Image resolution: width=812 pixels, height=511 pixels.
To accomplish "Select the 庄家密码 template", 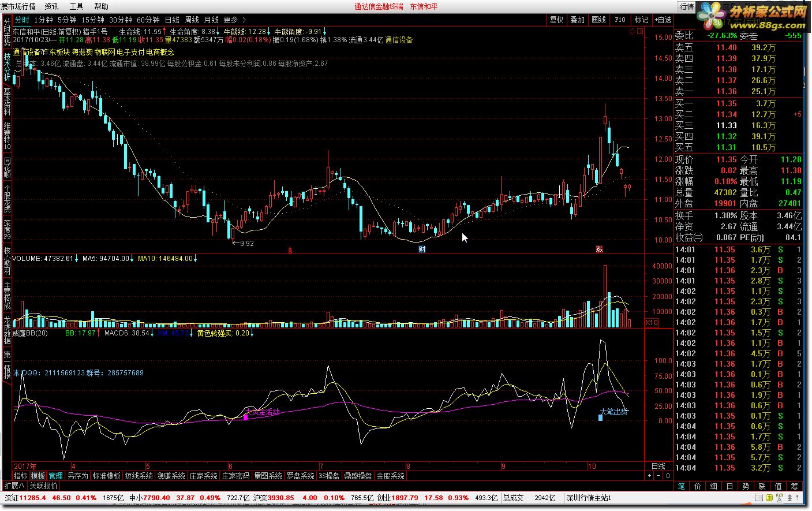I will [x=235, y=476].
